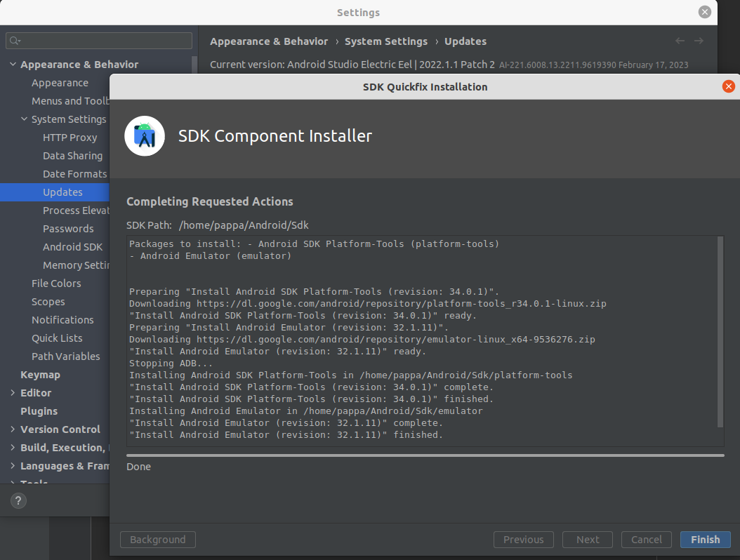Click the installer log vertical scrollbar
Viewport: 740px width, 560px height.
click(720, 332)
